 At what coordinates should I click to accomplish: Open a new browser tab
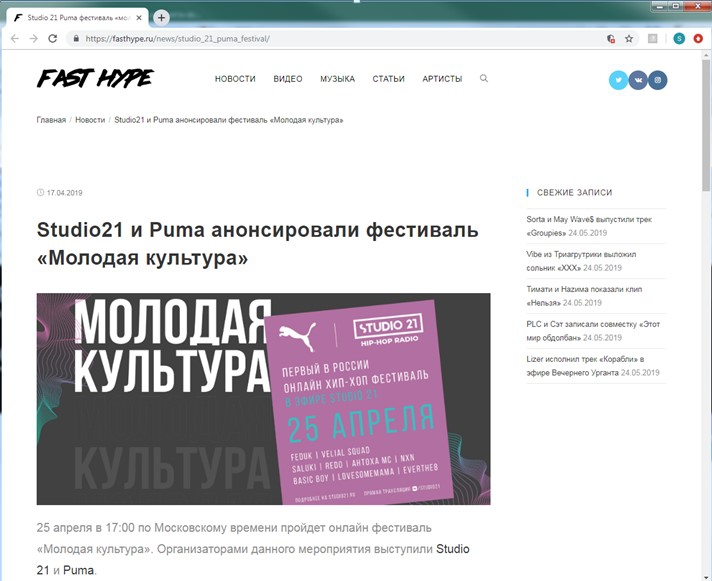pos(162,17)
